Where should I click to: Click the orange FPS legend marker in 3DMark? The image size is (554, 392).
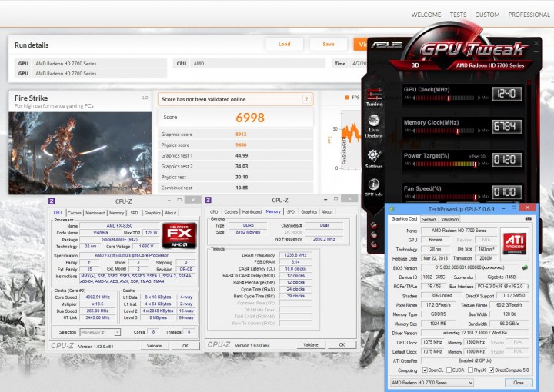coord(347,98)
